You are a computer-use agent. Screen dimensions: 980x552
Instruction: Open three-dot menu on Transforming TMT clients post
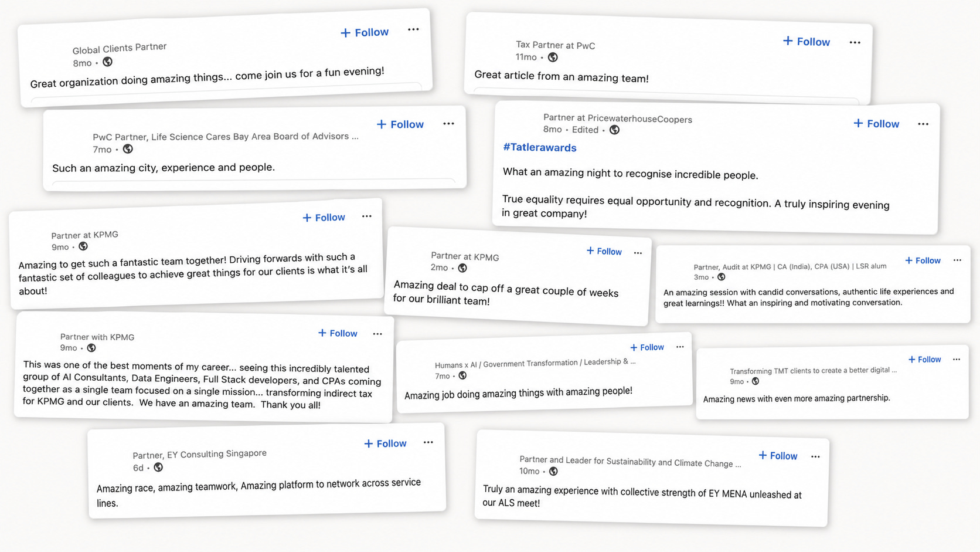coord(957,359)
